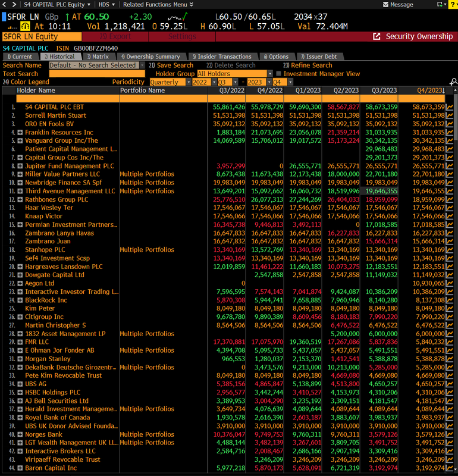
Task: Open chart icon for Knaap Victor row
Action: click(x=450, y=216)
